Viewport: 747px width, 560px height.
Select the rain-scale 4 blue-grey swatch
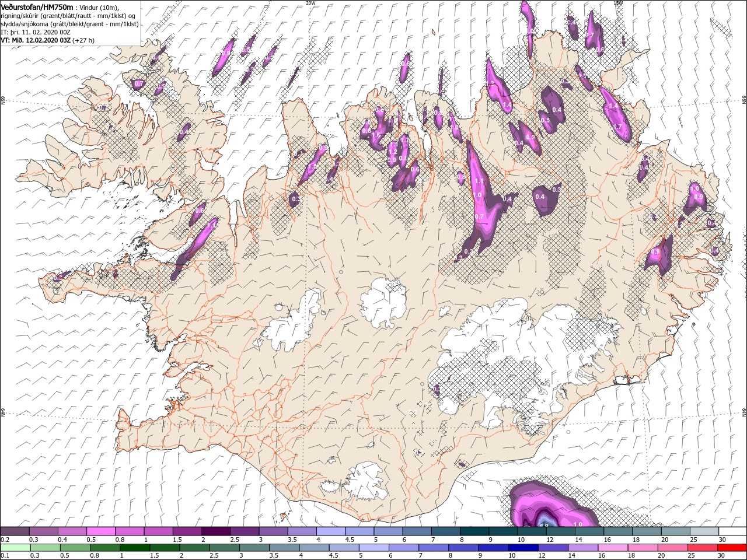coord(314,547)
